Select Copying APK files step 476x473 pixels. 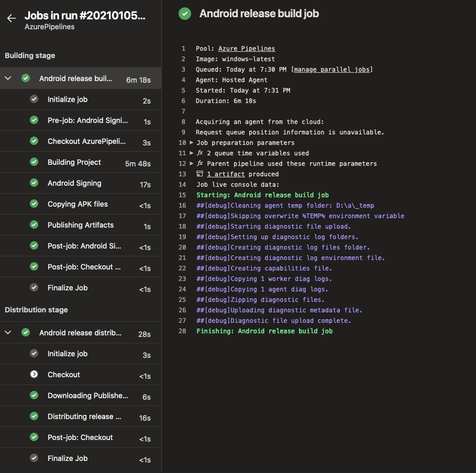(78, 204)
